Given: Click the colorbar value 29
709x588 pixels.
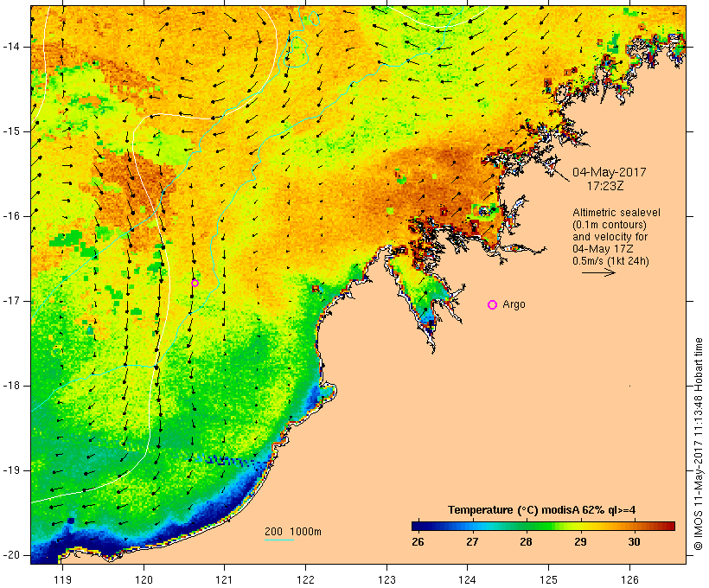Looking at the screenshot, I should point(580,542).
